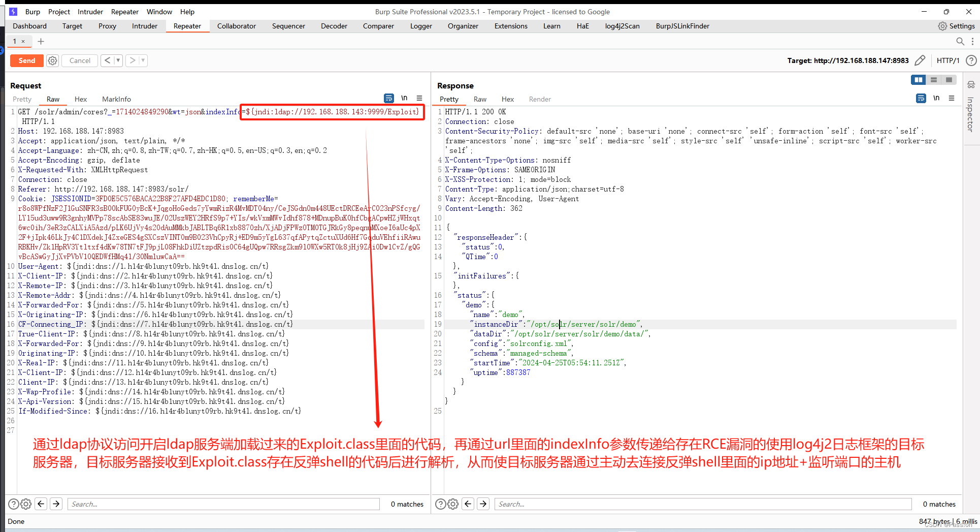Viewport: 980px width, 532px height.
Task: Edit the target with the pencil icon
Action: click(x=920, y=60)
